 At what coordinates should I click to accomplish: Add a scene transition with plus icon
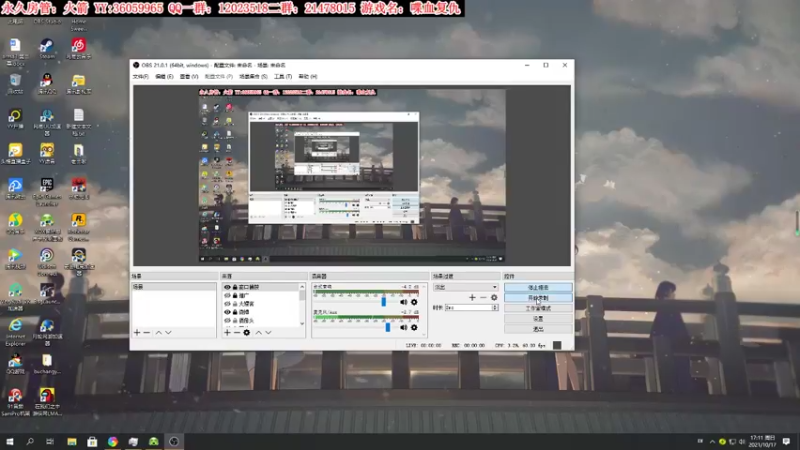point(472,297)
